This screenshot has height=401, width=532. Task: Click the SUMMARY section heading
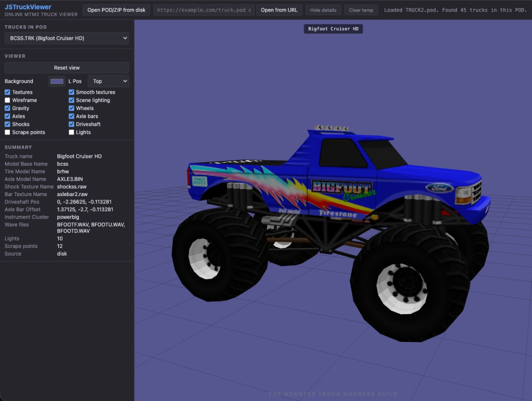(18, 147)
